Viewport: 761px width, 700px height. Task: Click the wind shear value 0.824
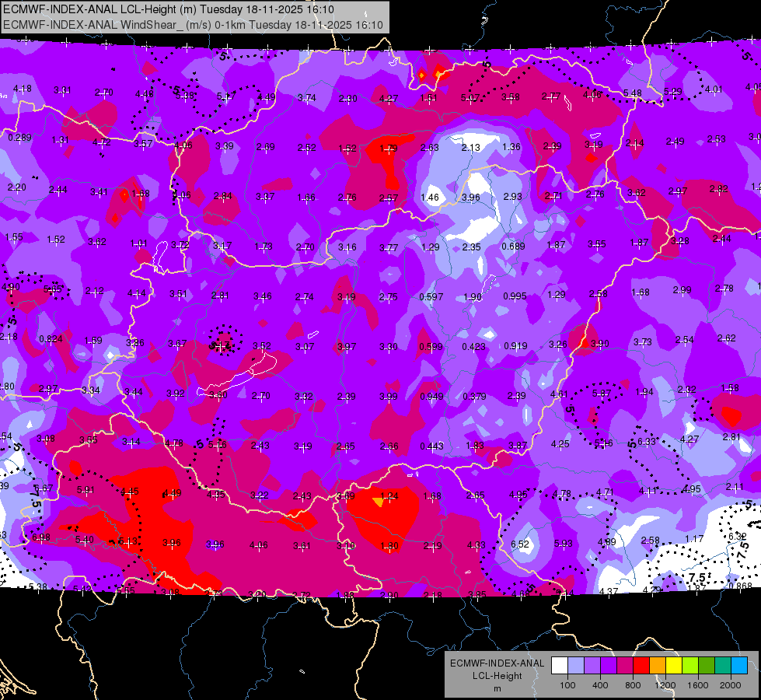point(51,339)
